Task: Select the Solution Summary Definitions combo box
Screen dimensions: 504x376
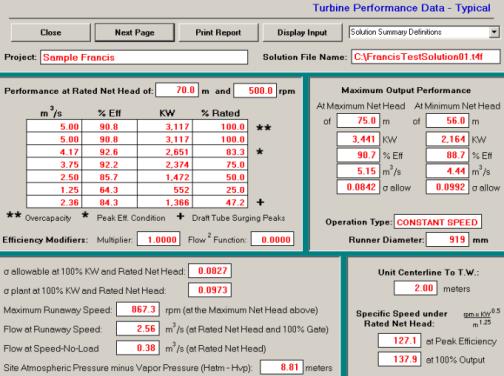Action: (x=424, y=32)
